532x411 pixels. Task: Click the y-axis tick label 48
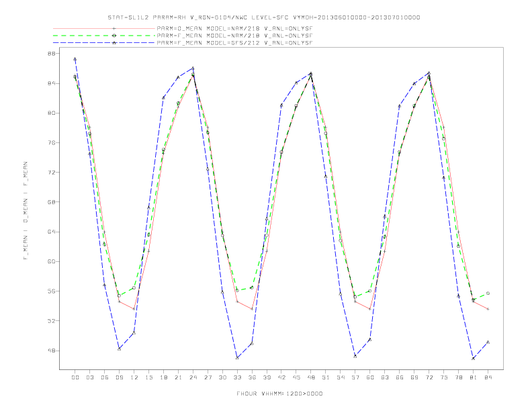[x=52, y=351]
